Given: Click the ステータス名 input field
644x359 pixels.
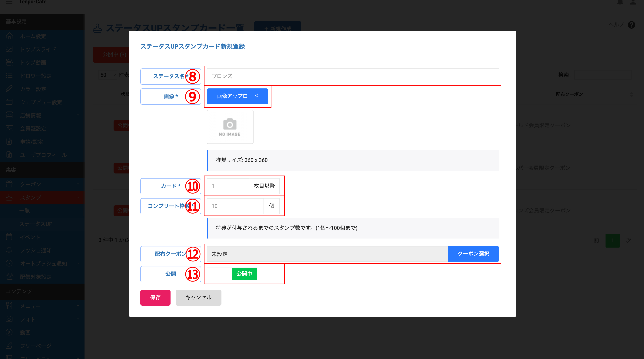Looking at the screenshot, I should pos(353,76).
